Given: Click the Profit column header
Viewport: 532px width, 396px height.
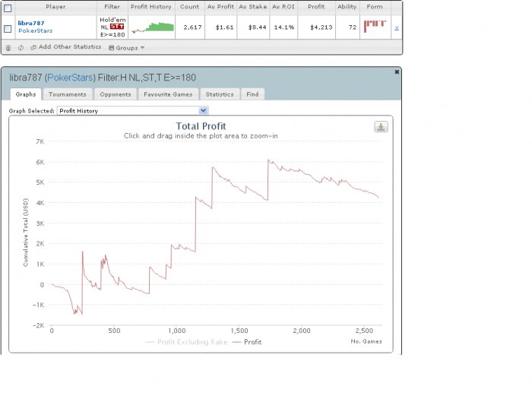Looking at the screenshot, I should click(316, 6).
